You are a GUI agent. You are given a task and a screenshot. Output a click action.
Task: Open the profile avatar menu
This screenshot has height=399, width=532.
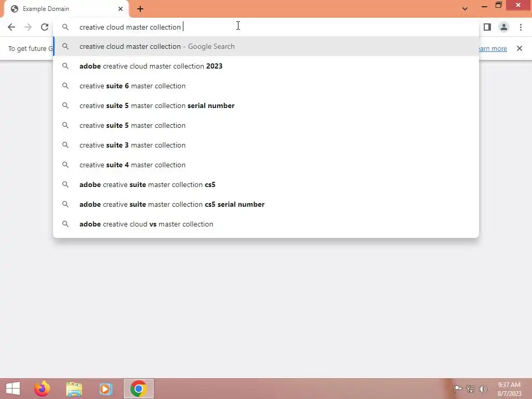point(504,27)
